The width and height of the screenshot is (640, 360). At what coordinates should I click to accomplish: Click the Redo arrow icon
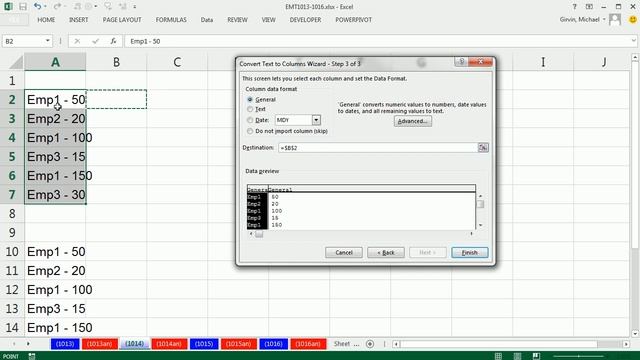(57, 7)
